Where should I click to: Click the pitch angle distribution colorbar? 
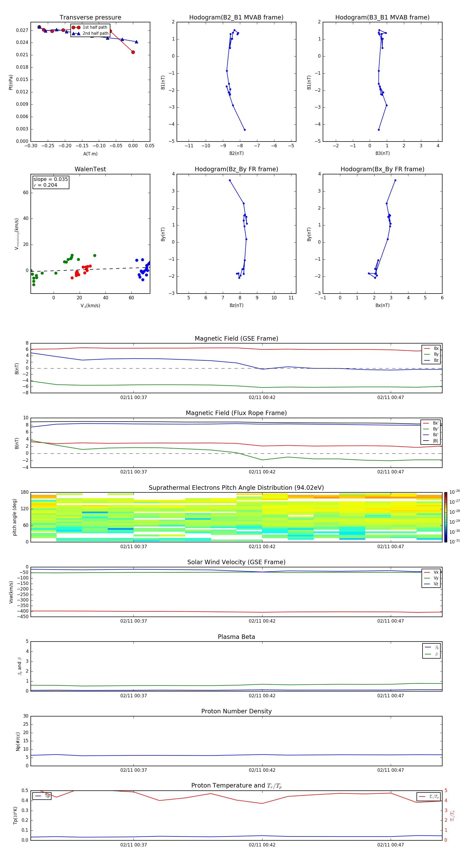(445, 517)
